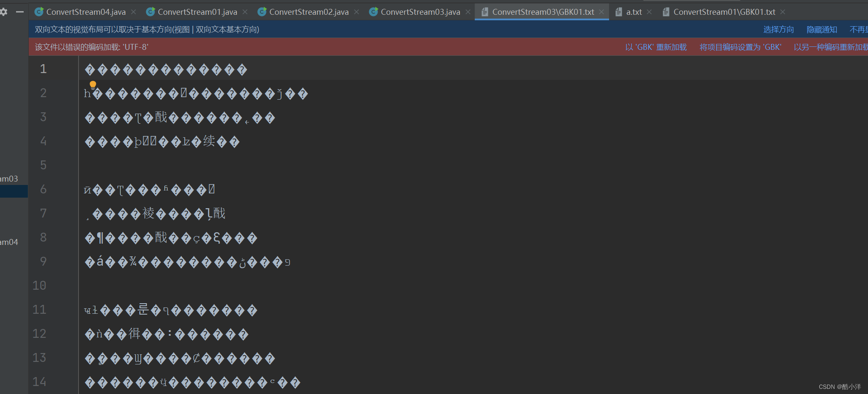The width and height of the screenshot is (868, 394).
Task: Select the ConvertStream03\GBK01.txt tab
Action: coord(543,12)
